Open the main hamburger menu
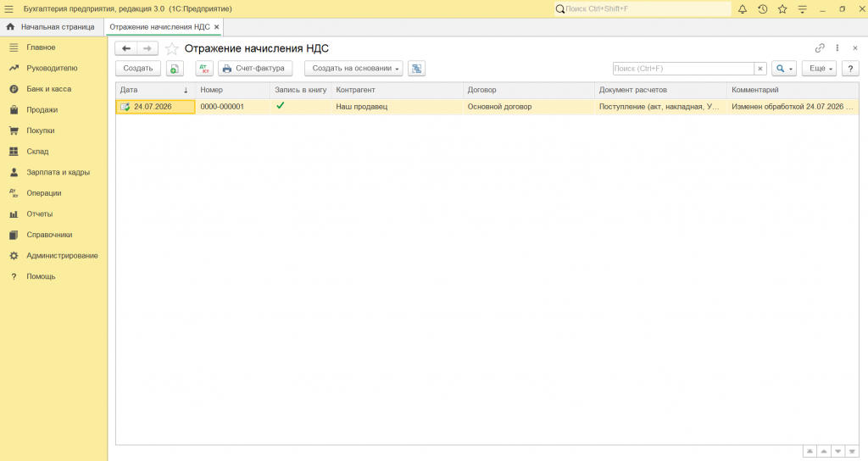 [8, 8]
